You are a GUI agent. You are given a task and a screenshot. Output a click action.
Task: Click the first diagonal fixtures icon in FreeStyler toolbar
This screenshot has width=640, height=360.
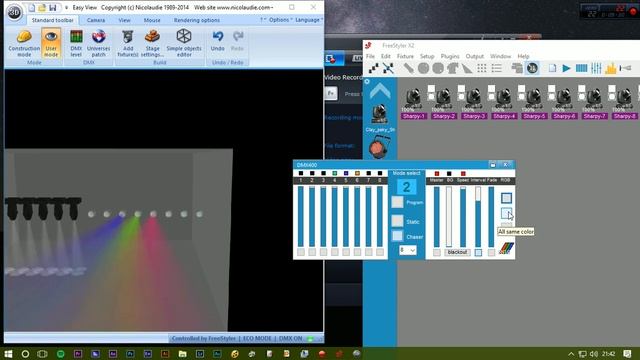point(373,68)
